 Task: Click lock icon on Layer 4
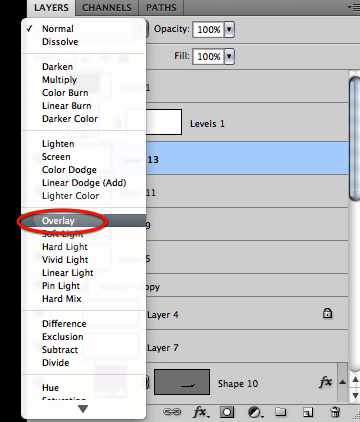click(x=327, y=313)
